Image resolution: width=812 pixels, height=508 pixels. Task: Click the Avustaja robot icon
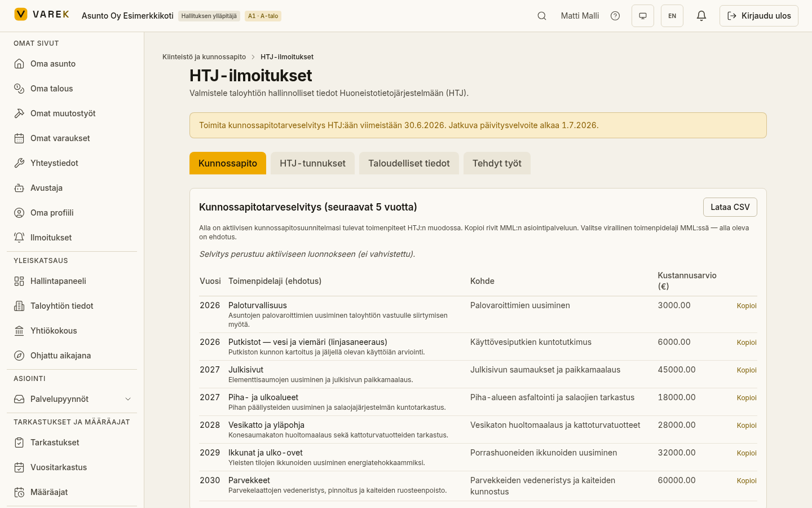pyautogui.click(x=19, y=188)
